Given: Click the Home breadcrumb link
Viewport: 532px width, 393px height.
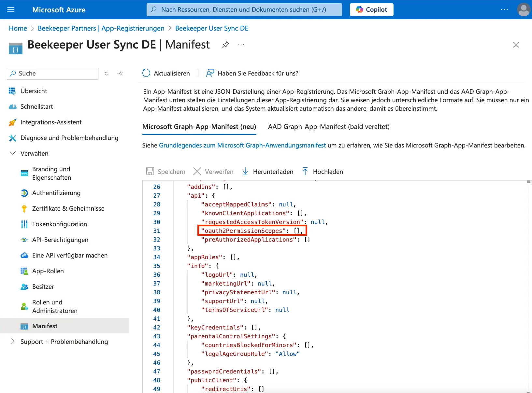Looking at the screenshot, I should tap(18, 28).
